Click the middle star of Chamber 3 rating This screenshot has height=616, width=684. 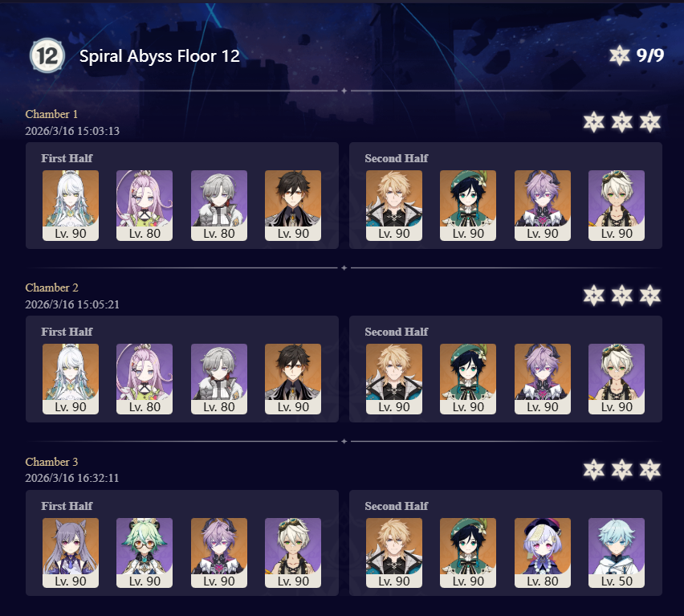coord(622,469)
